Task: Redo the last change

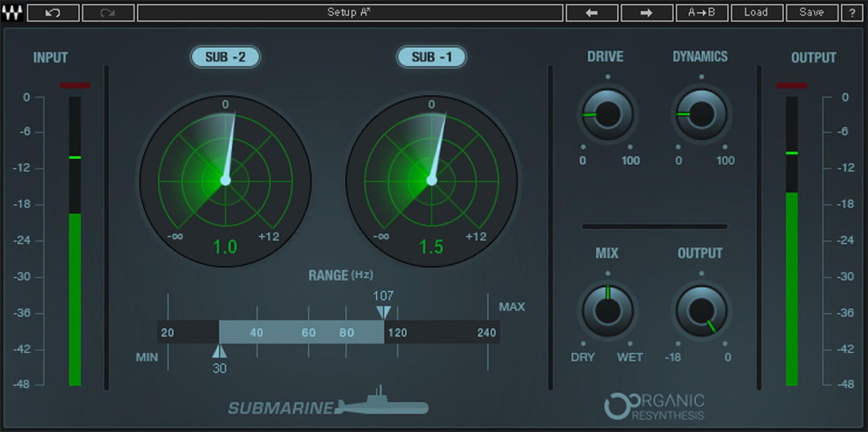Action: [107, 12]
